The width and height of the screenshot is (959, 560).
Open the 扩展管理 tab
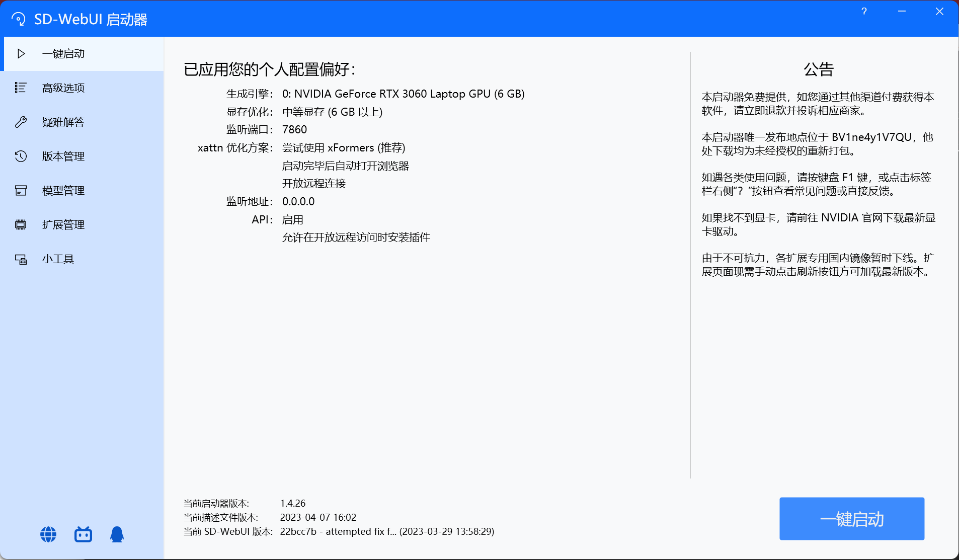[x=83, y=225]
